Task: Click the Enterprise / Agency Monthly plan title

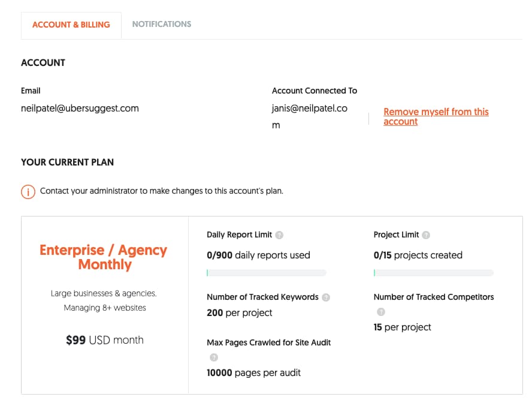Action: 104,257
